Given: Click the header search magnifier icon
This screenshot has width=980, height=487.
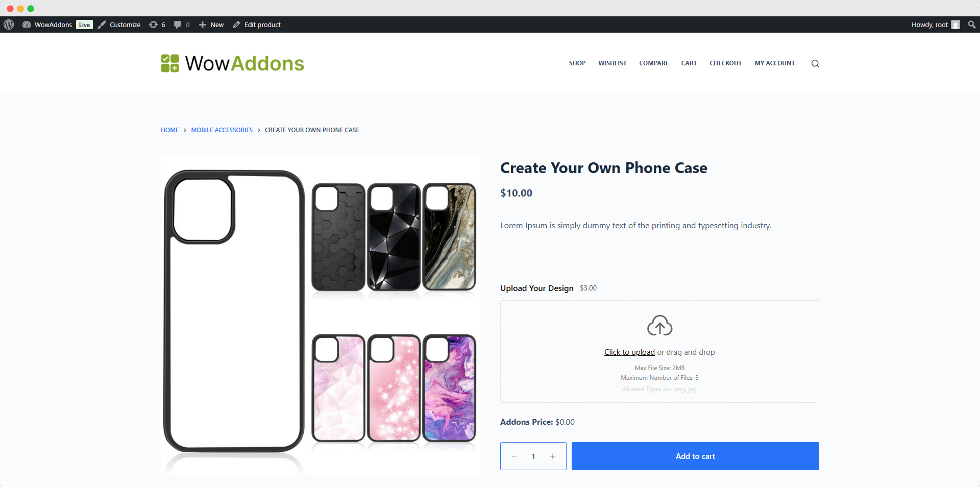Looking at the screenshot, I should [815, 63].
